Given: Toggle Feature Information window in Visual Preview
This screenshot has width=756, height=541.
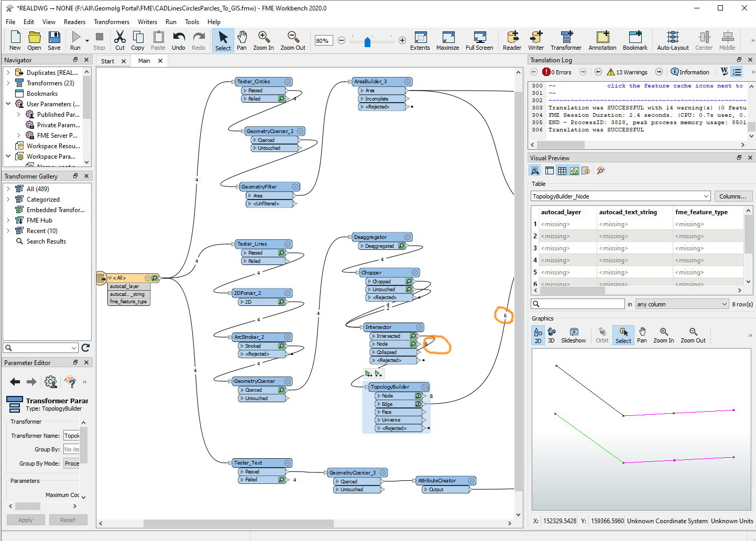Looking at the screenshot, I should (586, 171).
